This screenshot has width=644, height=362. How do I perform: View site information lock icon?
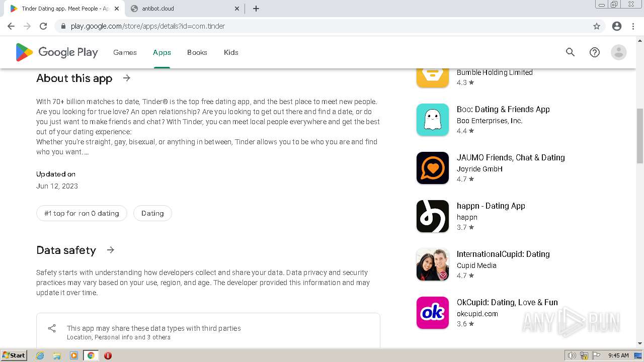tap(63, 26)
